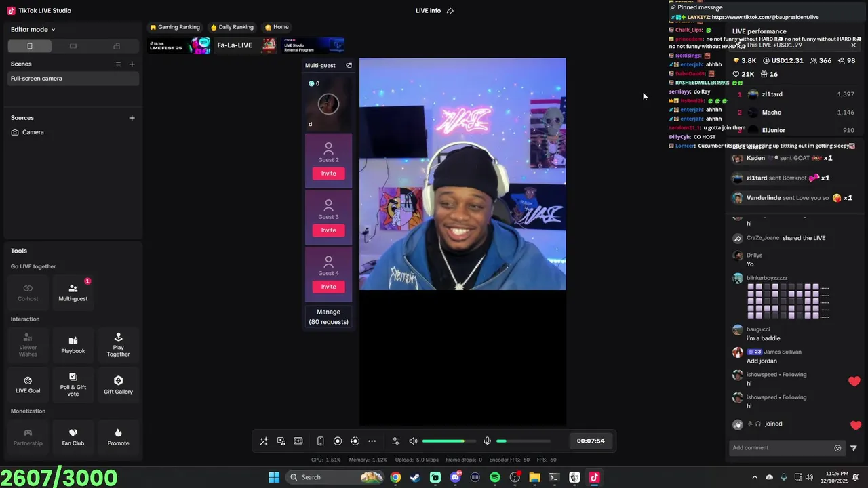Open more options ellipsis in control bar

click(x=372, y=441)
